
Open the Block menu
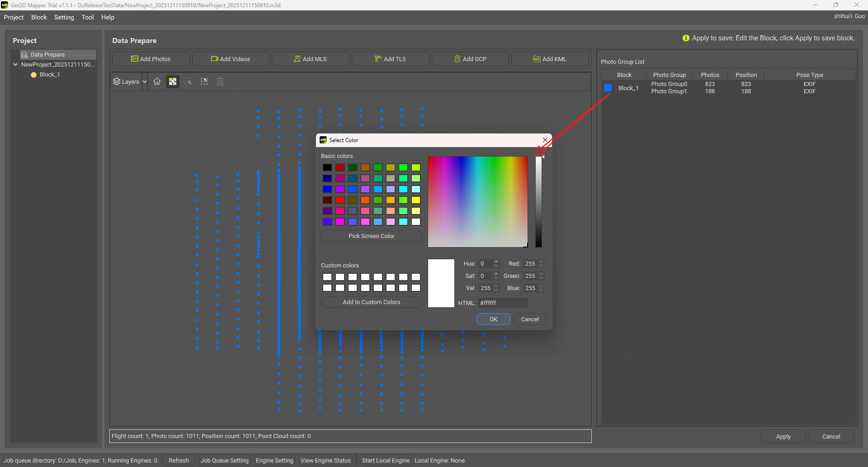click(39, 17)
